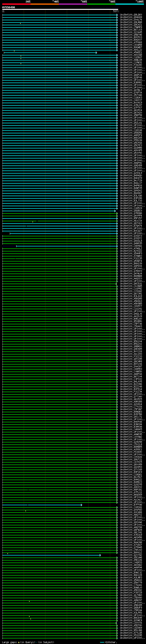Click the UniRef100_P53295 label
This screenshot has height=644, width=146.
[x=131, y=635]
